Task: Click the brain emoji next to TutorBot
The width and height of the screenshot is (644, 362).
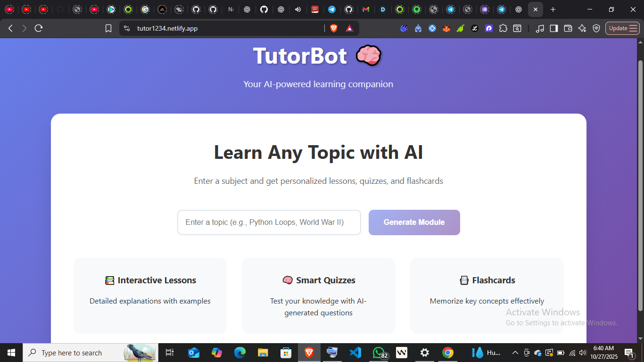Action: pyautogui.click(x=368, y=56)
